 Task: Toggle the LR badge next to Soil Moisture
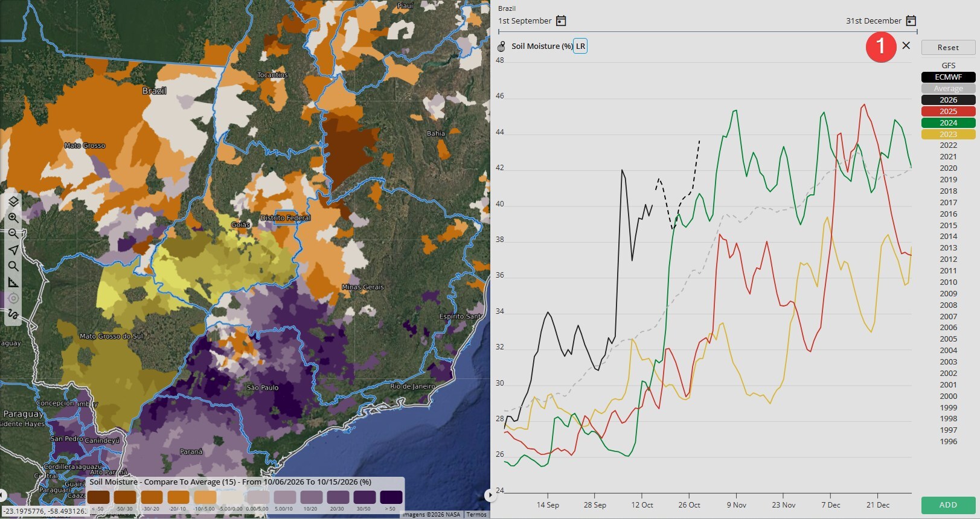pos(580,46)
